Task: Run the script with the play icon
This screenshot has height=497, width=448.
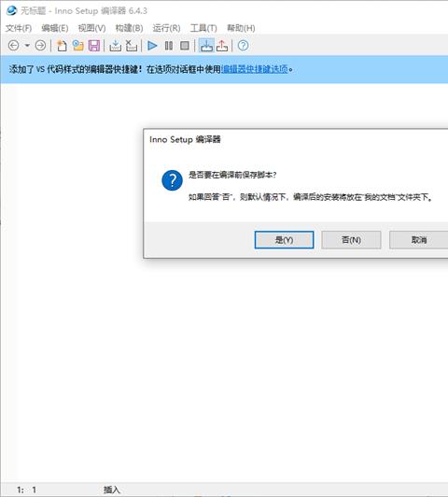Action: 152,46
